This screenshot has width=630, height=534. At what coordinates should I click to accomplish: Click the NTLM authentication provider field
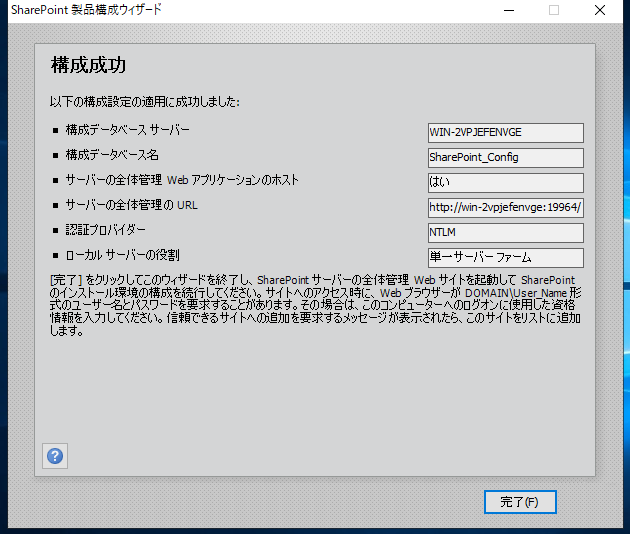tap(506, 233)
